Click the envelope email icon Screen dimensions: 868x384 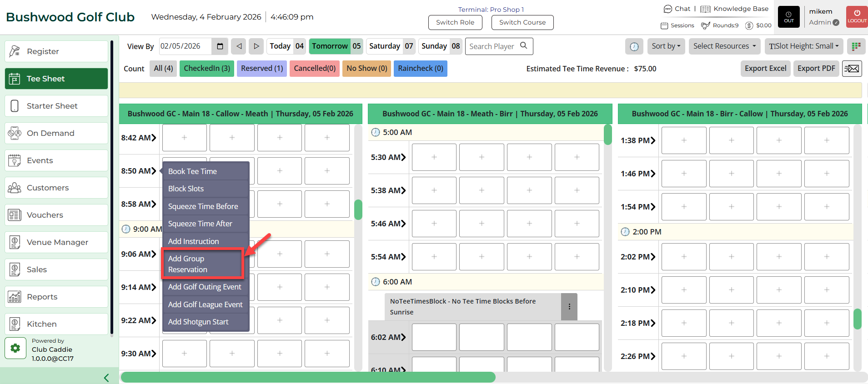(852, 69)
